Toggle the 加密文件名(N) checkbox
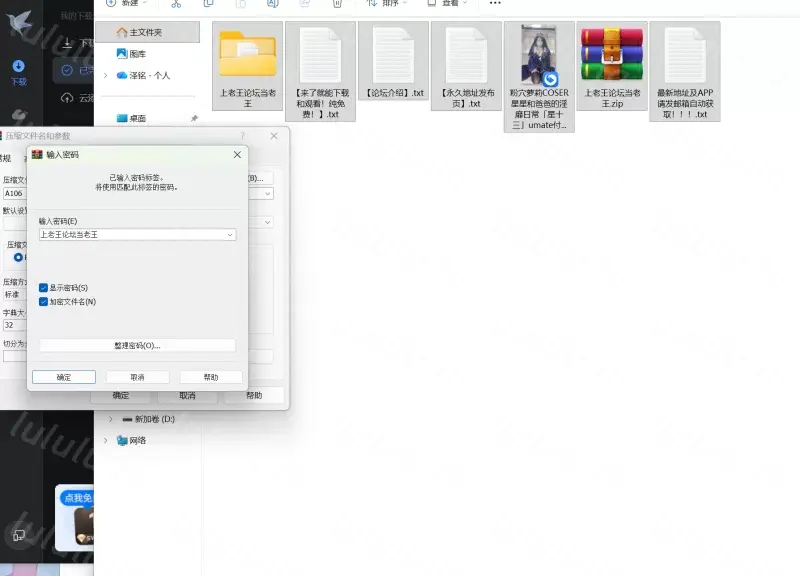The height and width of the screenshot is (576, 800). click(43, 302)
